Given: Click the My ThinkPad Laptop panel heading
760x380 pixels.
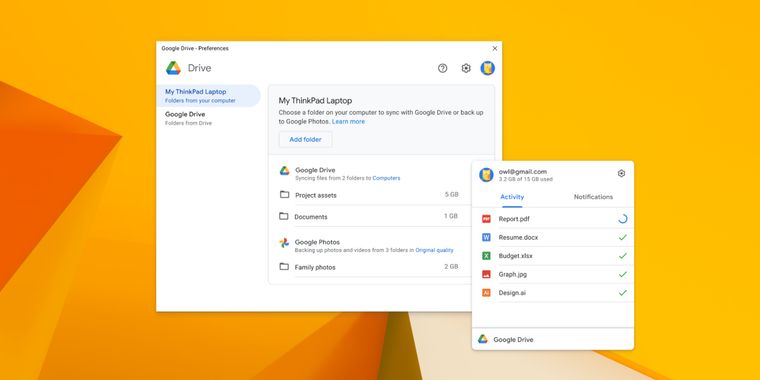Looking at the screenshot, I should coord(315,101).
